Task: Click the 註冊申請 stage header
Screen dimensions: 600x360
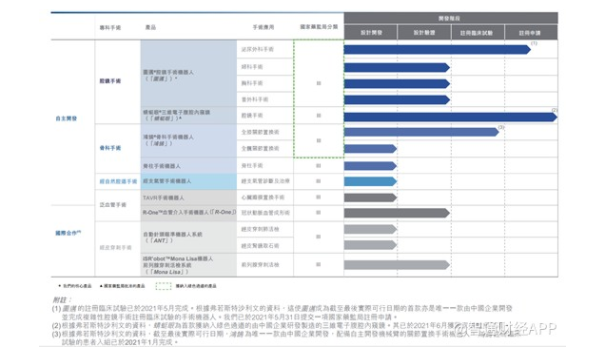Action: (531, 33)
